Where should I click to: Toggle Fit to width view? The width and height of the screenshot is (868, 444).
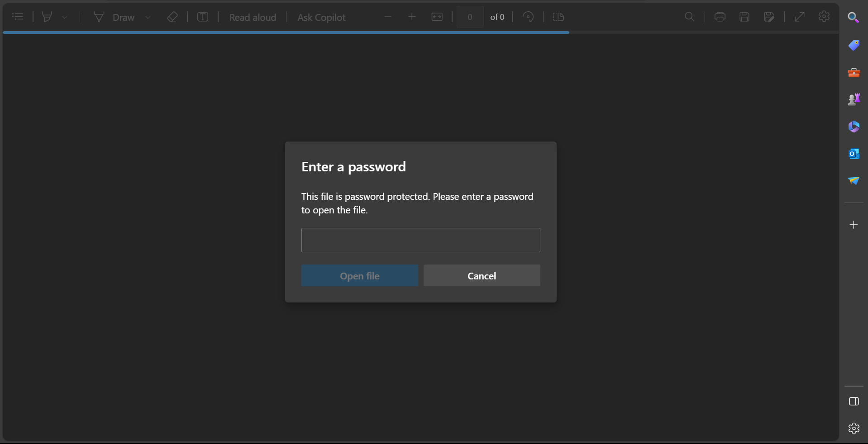click(437, 17)
